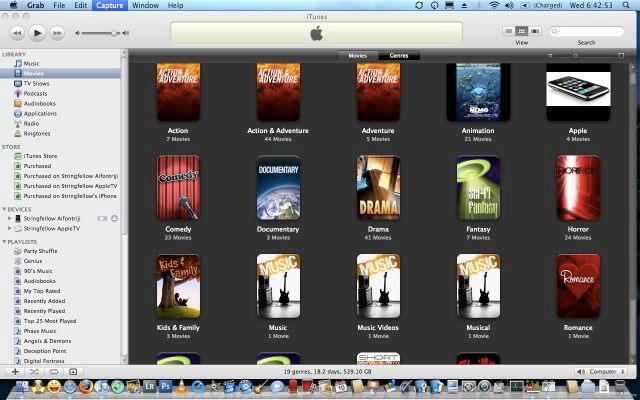640x400 pixels.
Task: Open TV Shows in the library
Action: [36, 83]
